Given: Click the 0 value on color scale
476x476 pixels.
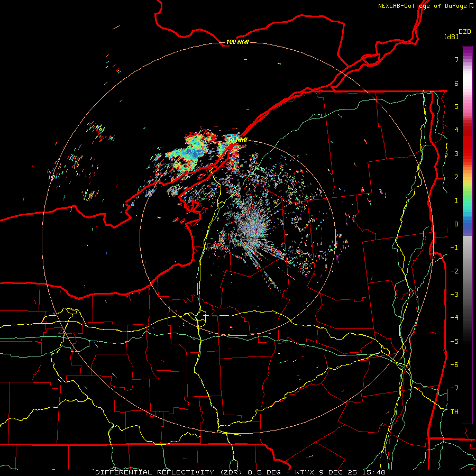Looking at the screenshot, I should 456,224.
